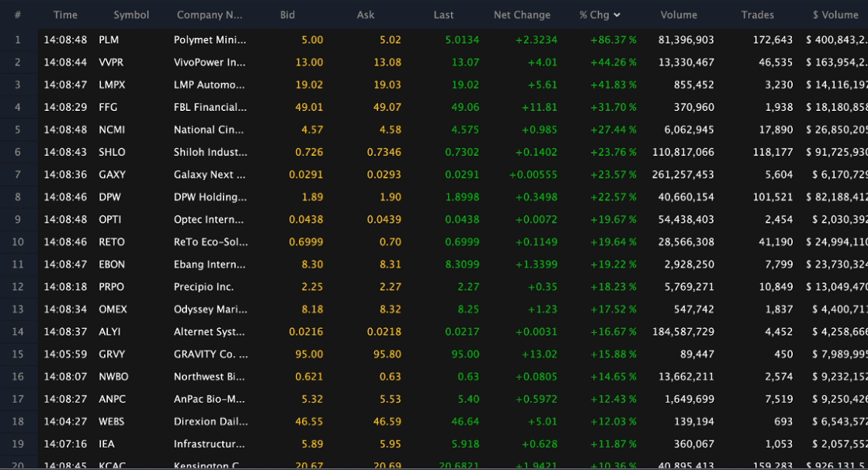This screenshot has width=868, height=470.
Task: Click company name National Cin...
Action: click(208, 130)
